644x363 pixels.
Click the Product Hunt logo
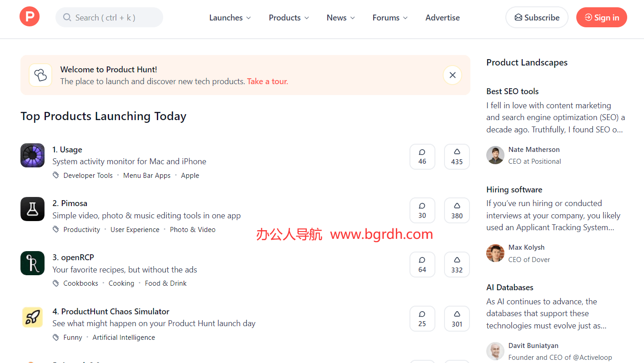[29, 16]
